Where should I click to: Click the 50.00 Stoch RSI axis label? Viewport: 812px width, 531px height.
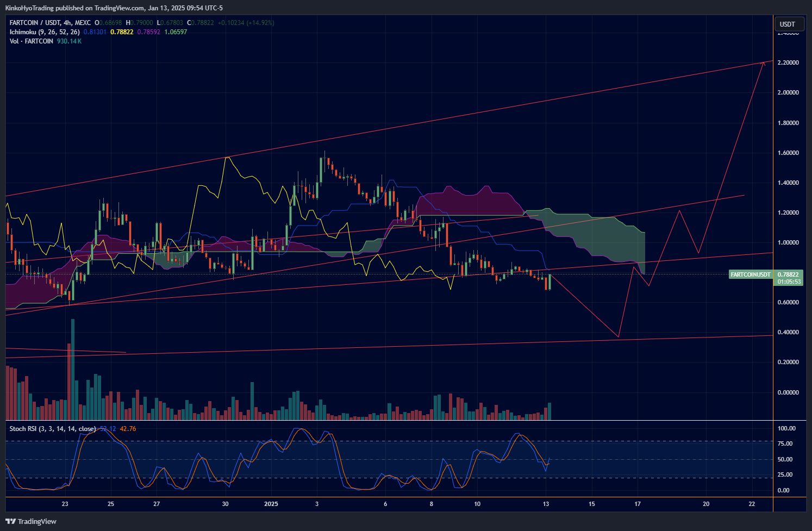pos(785,459)
